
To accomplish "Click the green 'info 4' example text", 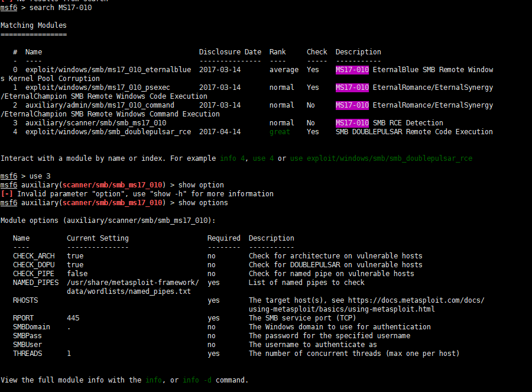I will tap(232, 158).
